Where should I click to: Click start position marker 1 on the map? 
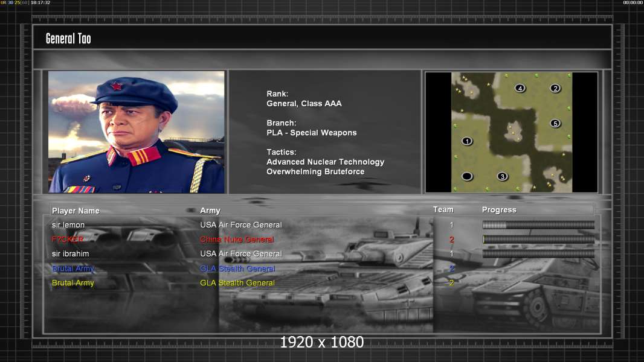(x=467, y=141)
